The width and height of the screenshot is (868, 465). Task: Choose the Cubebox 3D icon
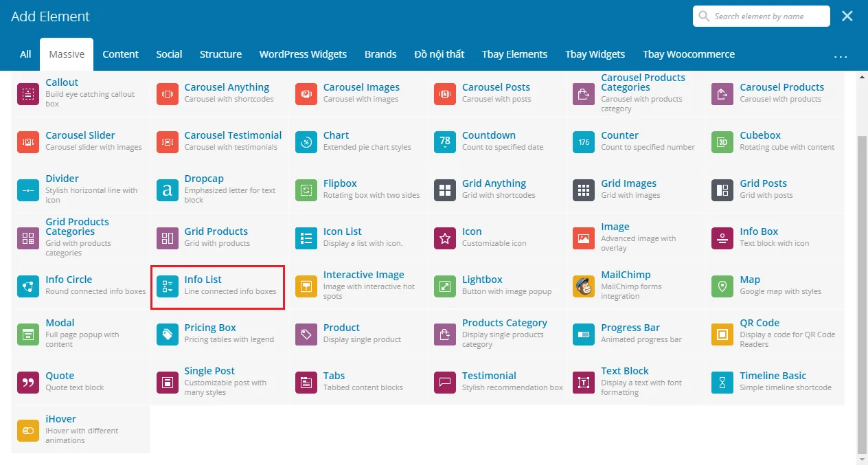722,142
